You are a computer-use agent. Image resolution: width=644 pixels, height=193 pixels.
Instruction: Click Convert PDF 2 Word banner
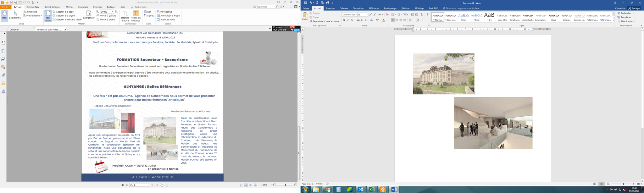(x=286, y=29)
